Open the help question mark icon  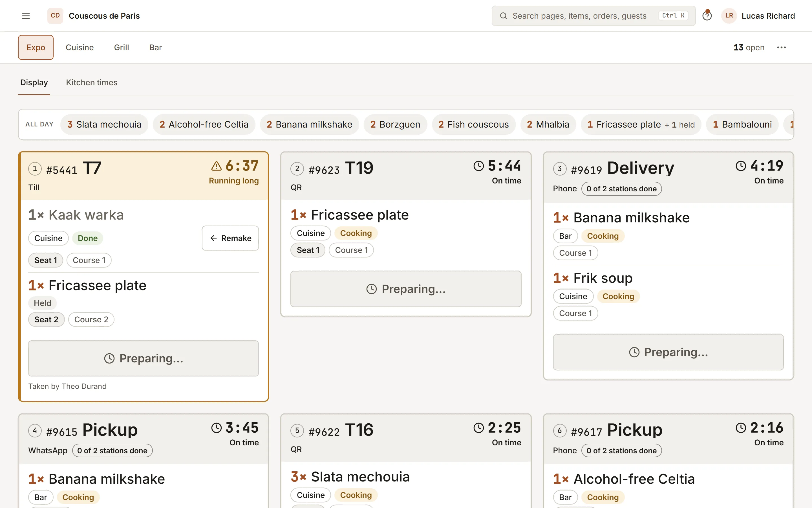click(x=707, y=16)
